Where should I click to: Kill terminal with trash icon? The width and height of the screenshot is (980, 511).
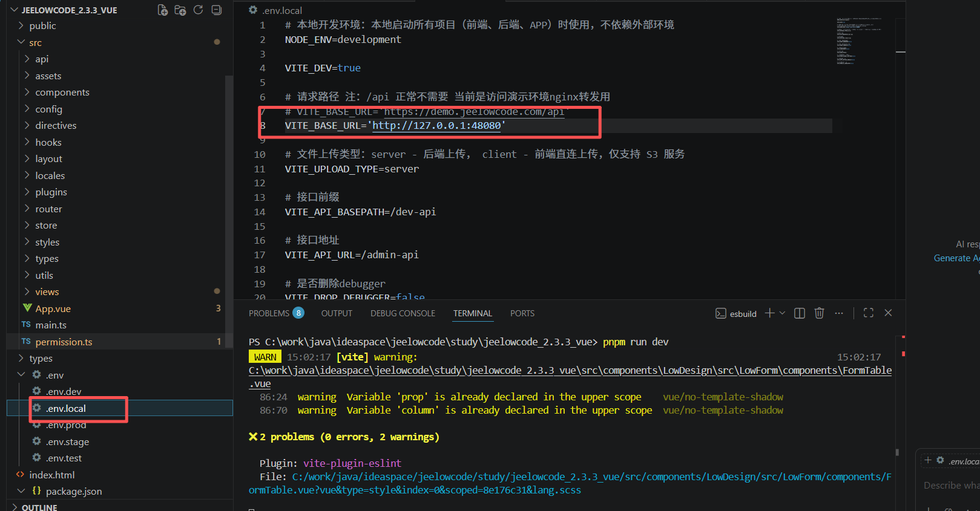(x=819, y=313)
